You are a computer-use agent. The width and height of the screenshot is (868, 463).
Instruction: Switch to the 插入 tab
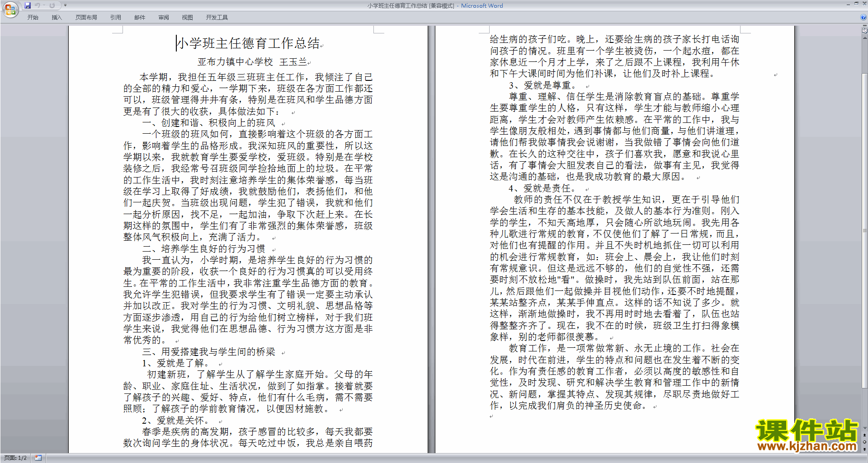coord(57,17)
